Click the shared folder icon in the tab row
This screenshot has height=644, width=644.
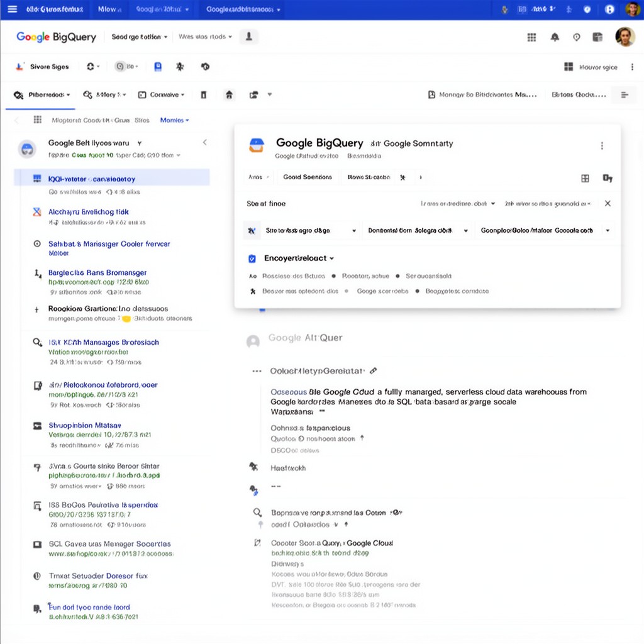(x=254, y=95)
